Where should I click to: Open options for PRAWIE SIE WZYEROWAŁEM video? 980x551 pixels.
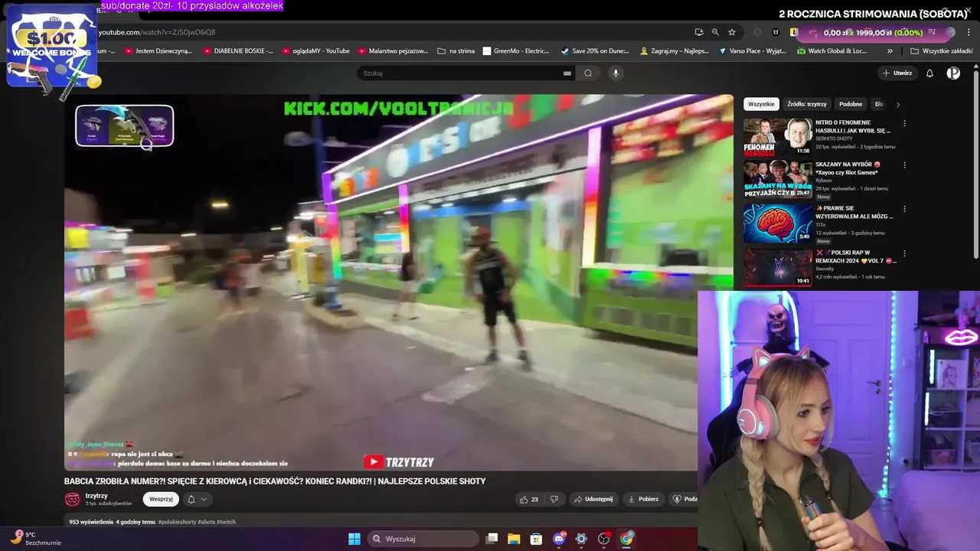[904, 209]
